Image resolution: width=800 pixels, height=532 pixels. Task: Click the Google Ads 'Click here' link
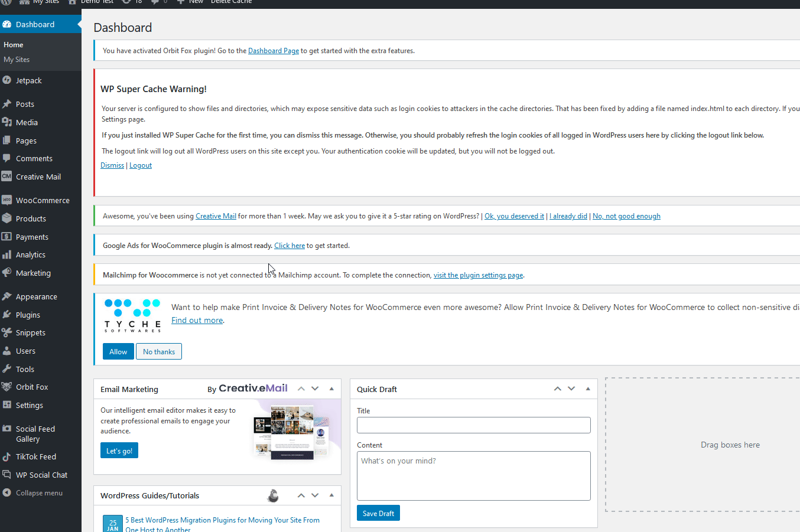(290, 246)
